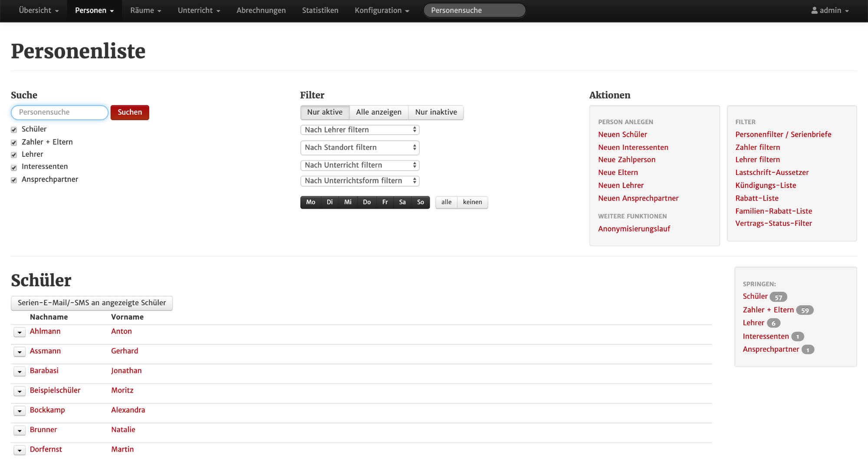
Task: Toggle the So weekday filter
Action: [x=421, y=202]
